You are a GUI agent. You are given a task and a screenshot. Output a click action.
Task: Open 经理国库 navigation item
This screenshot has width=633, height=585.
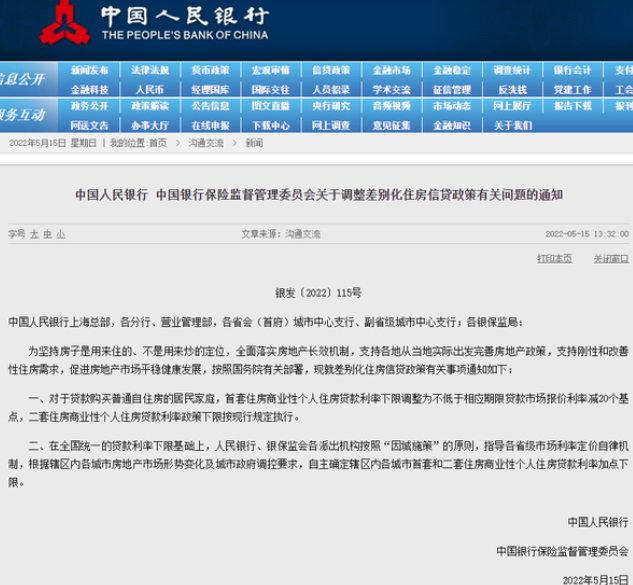tap(210, 90)
